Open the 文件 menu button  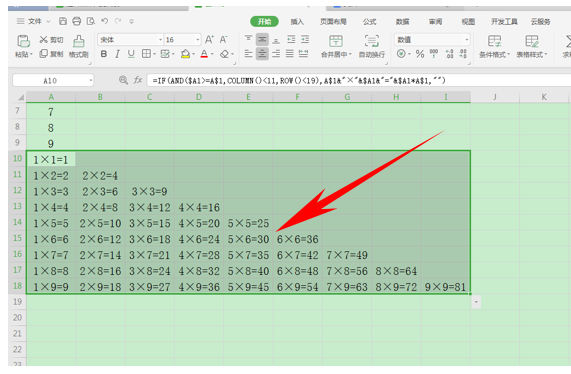tap(34, 21)
